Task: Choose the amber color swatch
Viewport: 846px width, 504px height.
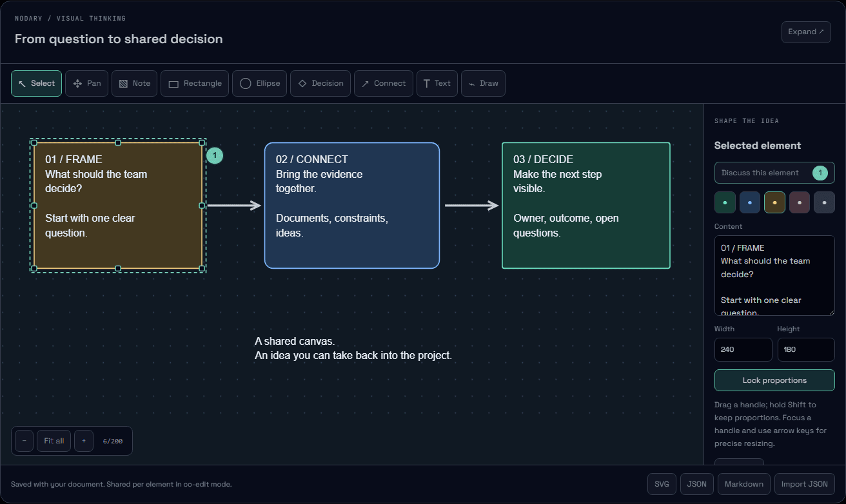Action: [774, 202]
